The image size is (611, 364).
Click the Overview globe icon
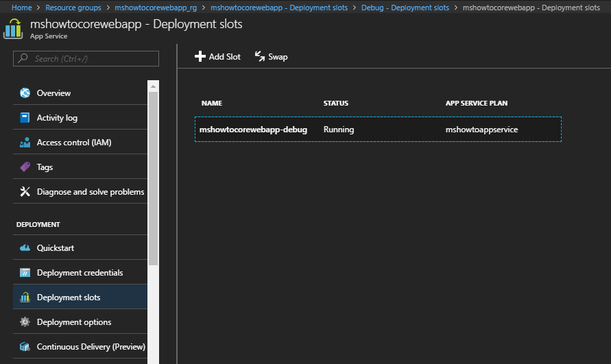pyautogui.click(x=25, y=93)
